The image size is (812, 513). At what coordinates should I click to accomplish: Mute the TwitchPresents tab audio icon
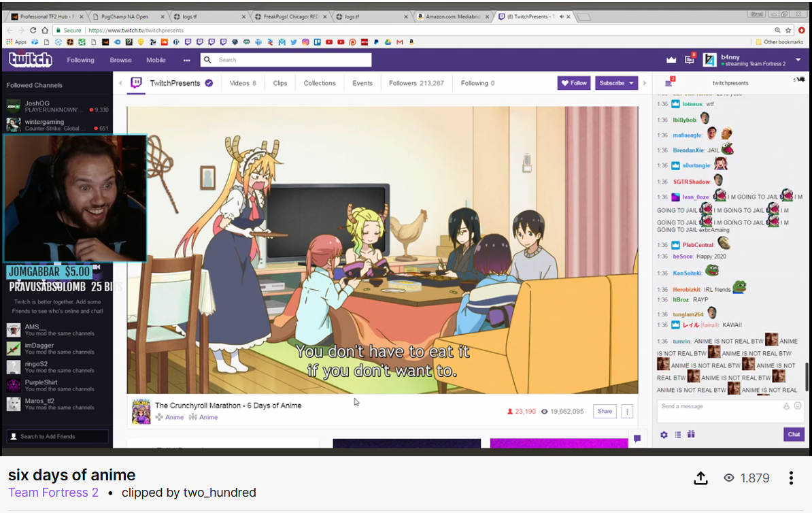coord(562,16)
